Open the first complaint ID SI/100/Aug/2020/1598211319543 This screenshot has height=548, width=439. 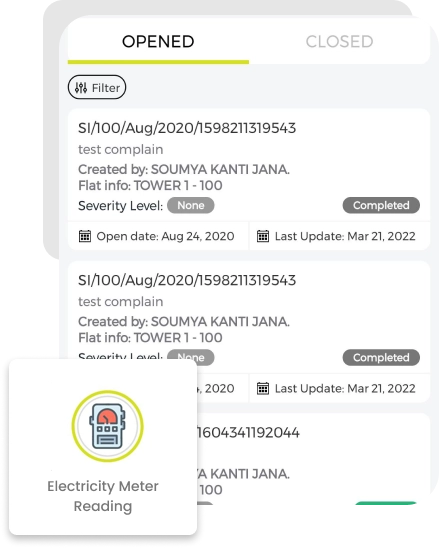[187, 128]
